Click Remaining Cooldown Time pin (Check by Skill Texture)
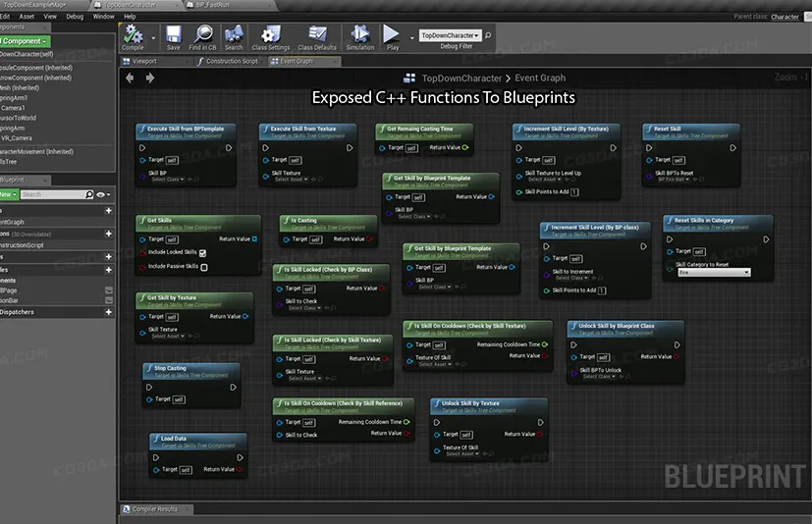Viewport: 812px width, 524px height. click(545, 344)
